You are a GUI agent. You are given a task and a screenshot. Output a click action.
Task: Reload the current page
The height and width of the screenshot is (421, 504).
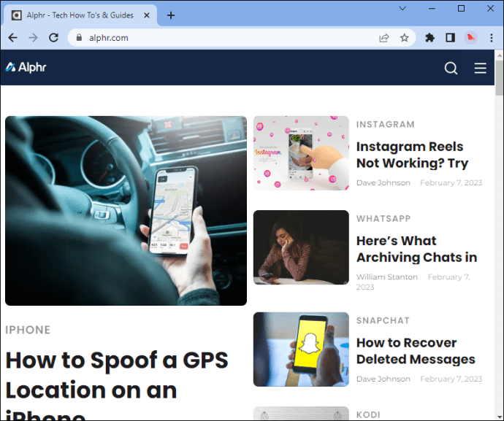coord(53,38)
